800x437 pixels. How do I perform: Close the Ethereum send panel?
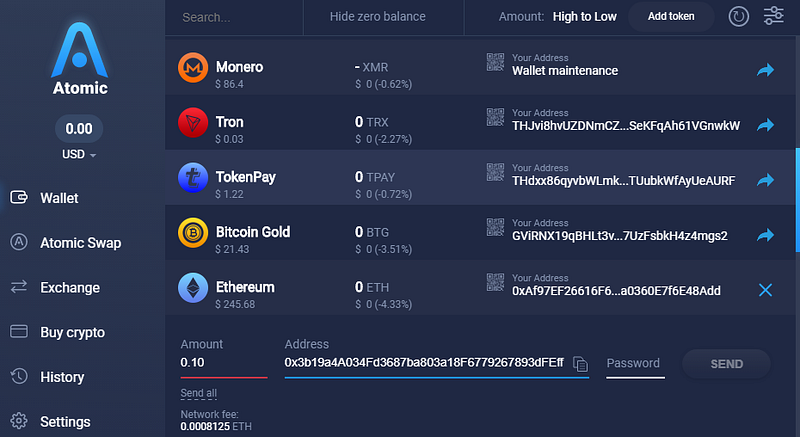click(765, 290)
